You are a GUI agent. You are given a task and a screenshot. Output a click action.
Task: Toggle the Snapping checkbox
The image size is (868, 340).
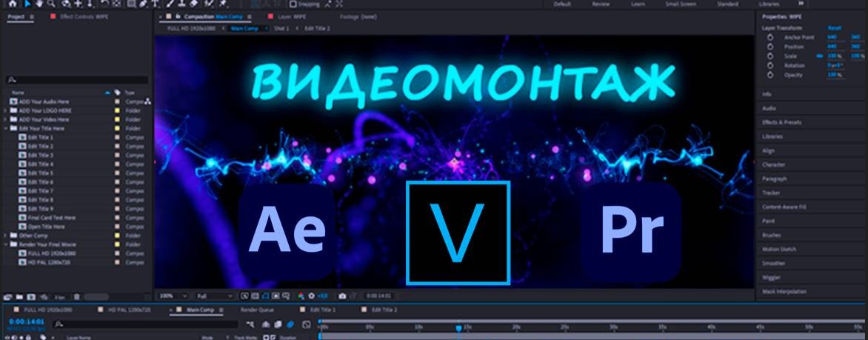click(x=293, y=4)
